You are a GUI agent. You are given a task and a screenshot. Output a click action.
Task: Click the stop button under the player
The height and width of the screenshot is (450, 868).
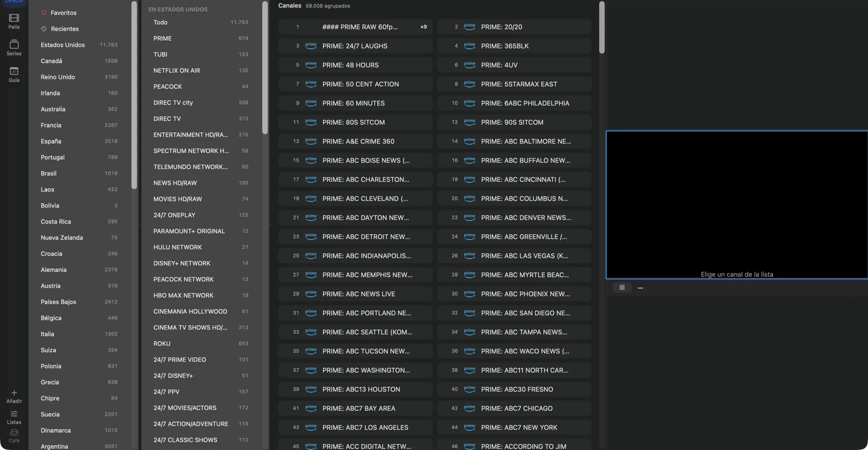pos(622,287)
